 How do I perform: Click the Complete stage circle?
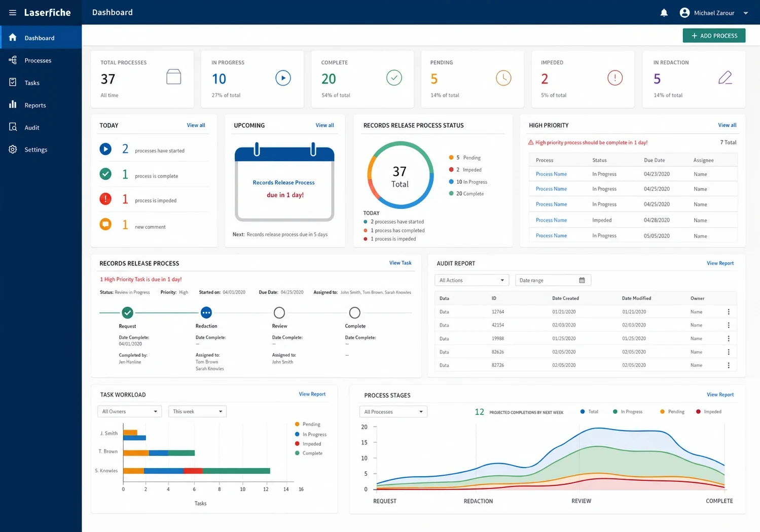click(x=355, y=312)
